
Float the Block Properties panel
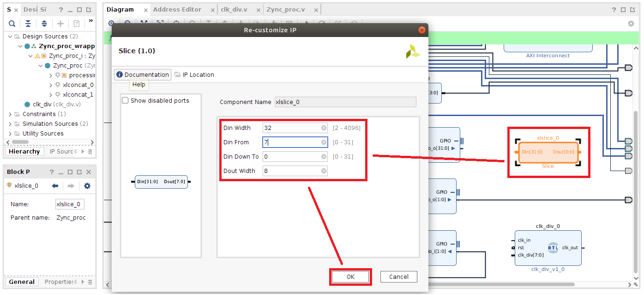79,172
